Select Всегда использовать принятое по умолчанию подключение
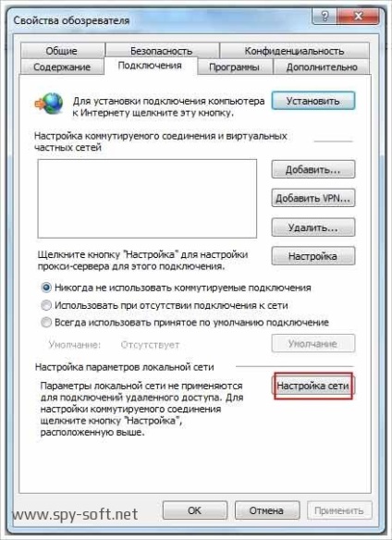The height and width of the screenshot is (540, 392). [x=46, y=323]
